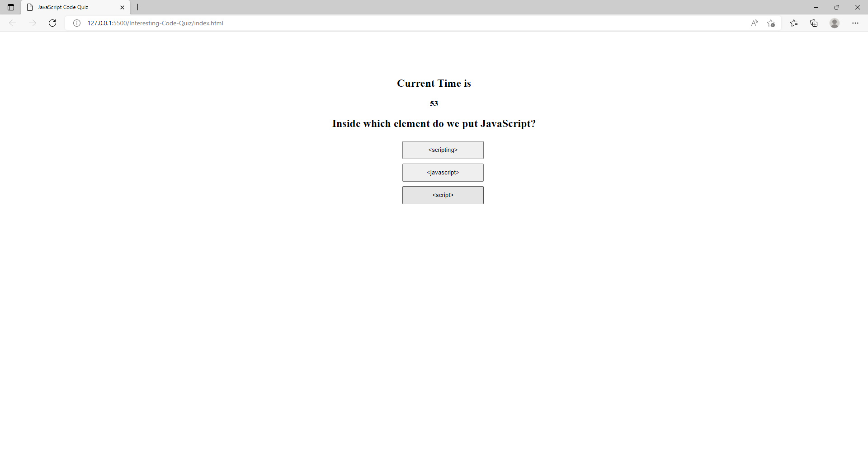Close the JavaScript Code Quiz tab
Image resolution: width=868 pixels, height=470 pixels.
coord(122,7)
